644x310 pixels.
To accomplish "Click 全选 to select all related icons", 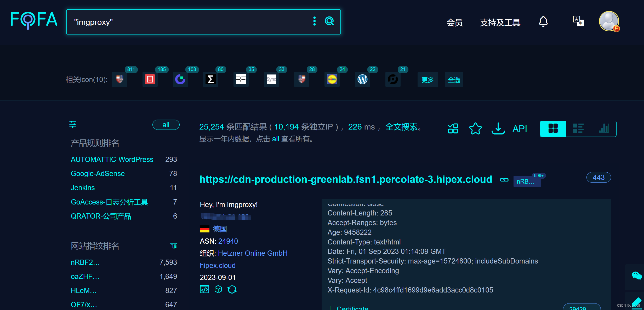I will tap(454, 80).
